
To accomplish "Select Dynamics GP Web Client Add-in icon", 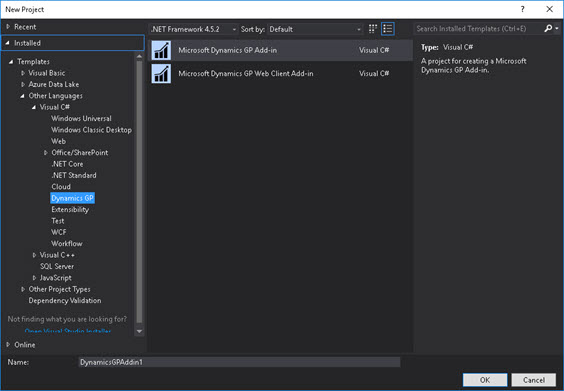I will (x=161, y=74).
